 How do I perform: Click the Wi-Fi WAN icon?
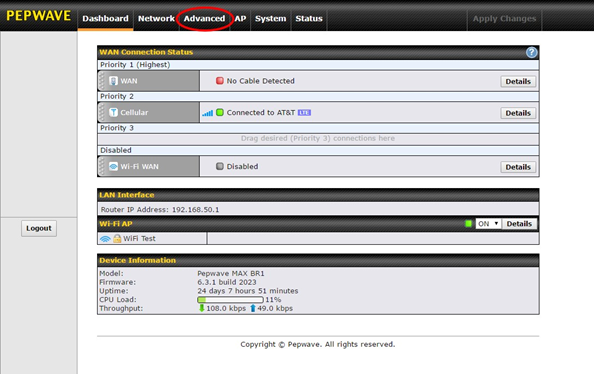point(113,166)
